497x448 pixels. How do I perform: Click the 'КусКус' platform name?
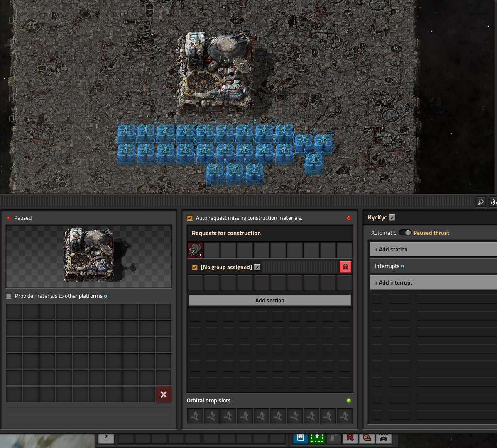click(x=377, y=217)
